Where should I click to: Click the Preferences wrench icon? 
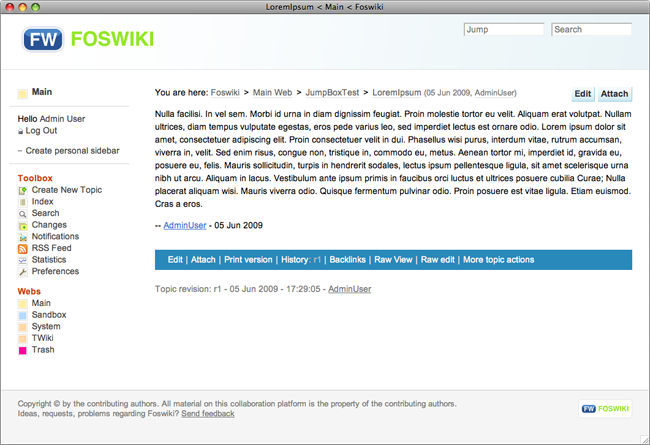coord(23,272)
